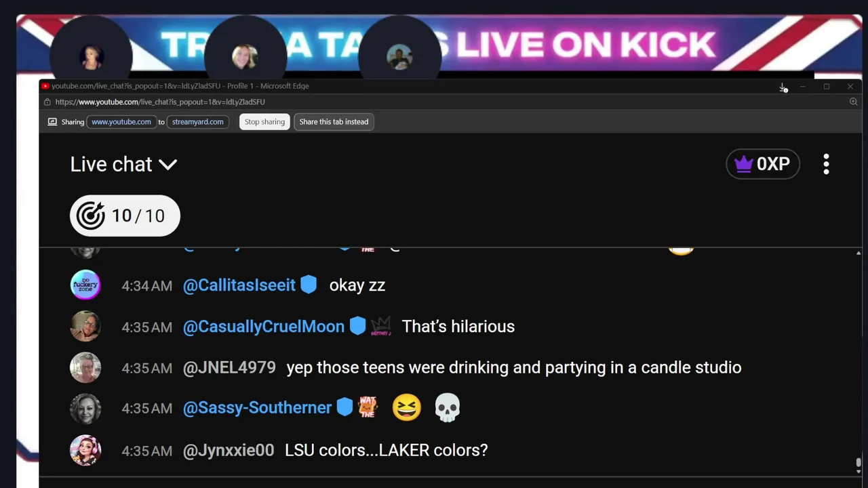Click the URL in the address bar
The width and height of the screenshot is (868, 488).
160,102
